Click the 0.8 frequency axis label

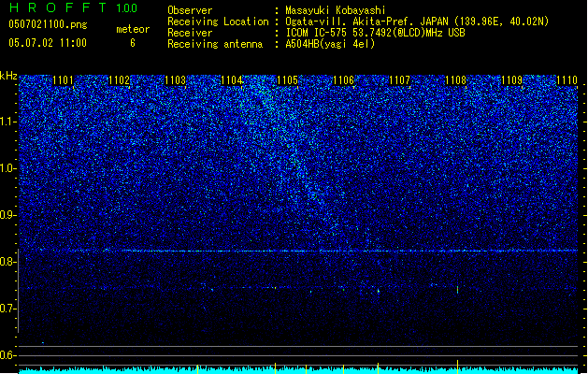pyautogui.click(x=8, y=262)
